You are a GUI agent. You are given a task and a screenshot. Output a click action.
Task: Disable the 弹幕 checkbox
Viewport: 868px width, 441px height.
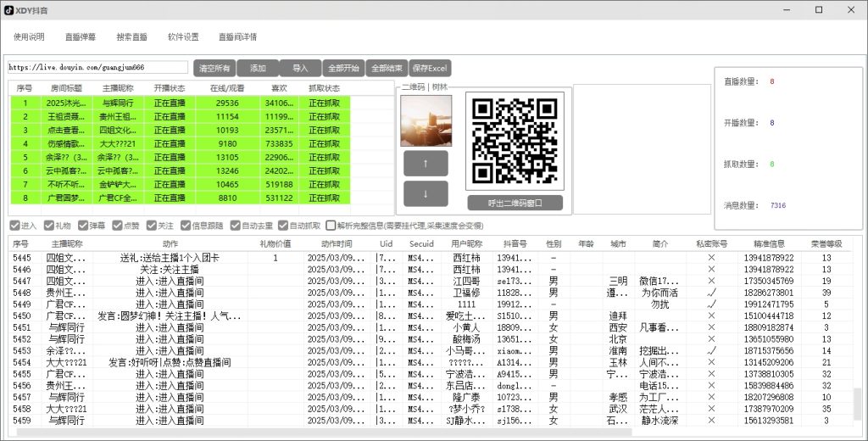(84, 226)
